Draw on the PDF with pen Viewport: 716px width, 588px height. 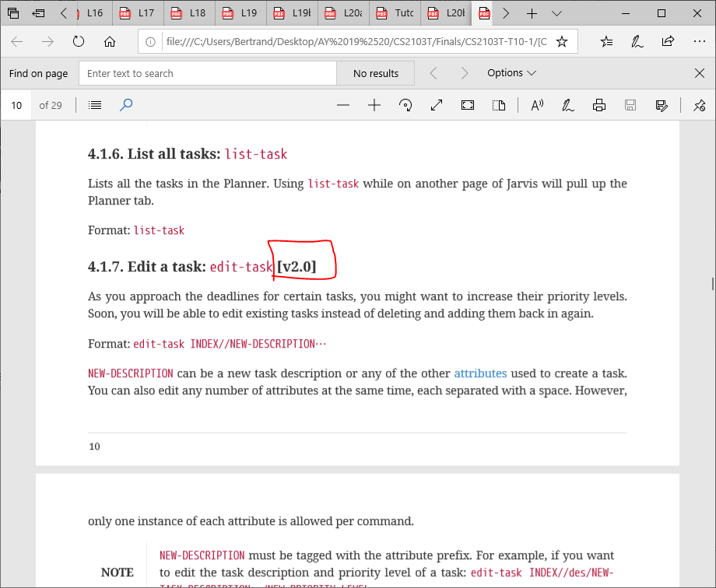pyautogui.click(x=567, y=106)
